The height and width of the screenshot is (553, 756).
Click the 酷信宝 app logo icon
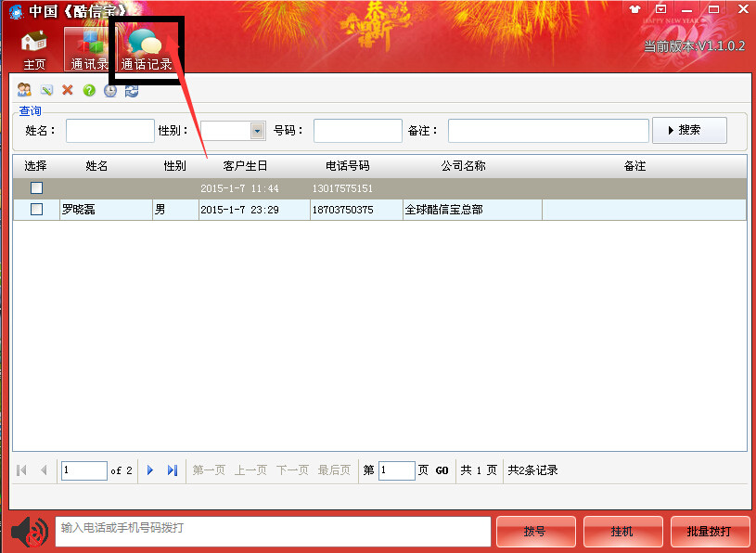(16, 11)
